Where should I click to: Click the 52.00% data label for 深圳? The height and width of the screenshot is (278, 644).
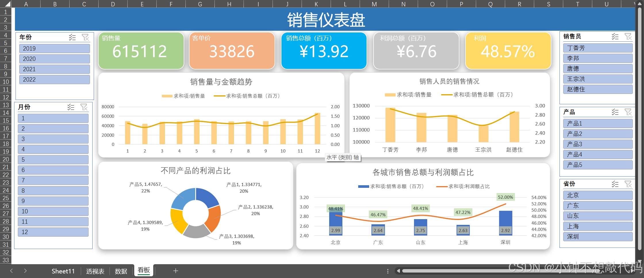505,197
